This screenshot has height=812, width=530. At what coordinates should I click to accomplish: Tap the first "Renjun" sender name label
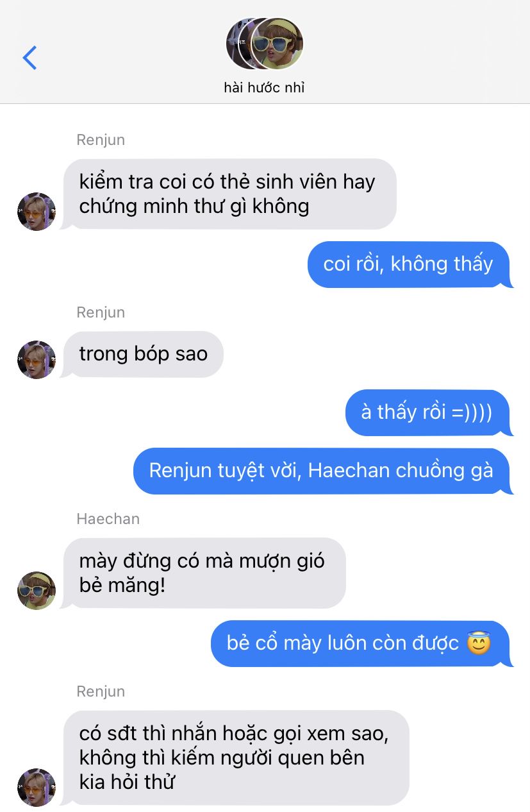[101, 140]
